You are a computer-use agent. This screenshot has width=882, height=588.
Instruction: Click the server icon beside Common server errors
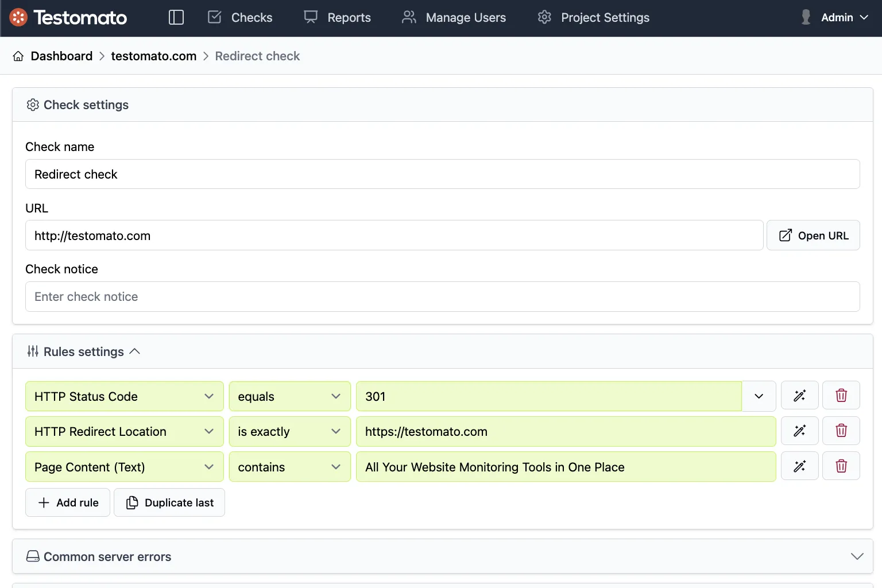(x=33, y=556)
